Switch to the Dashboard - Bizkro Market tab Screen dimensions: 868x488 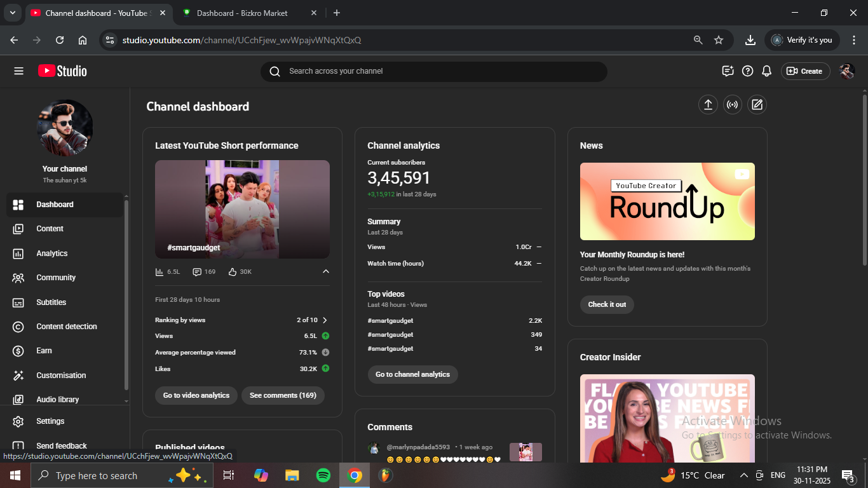241,13
